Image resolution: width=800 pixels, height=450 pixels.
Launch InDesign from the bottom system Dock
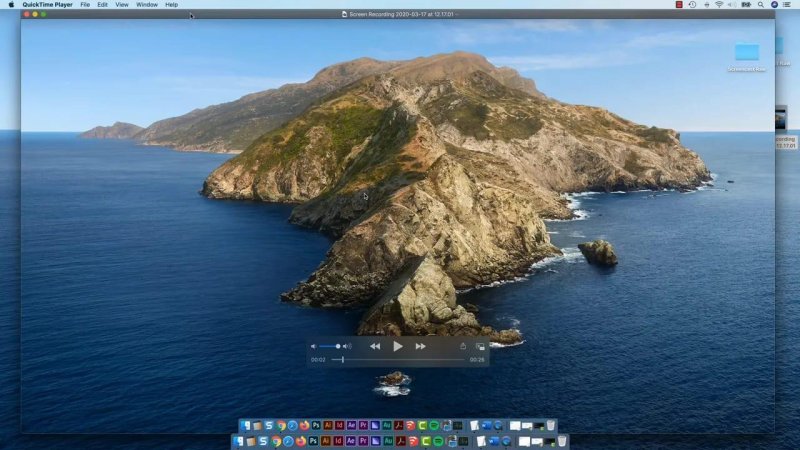click(338, 441)
